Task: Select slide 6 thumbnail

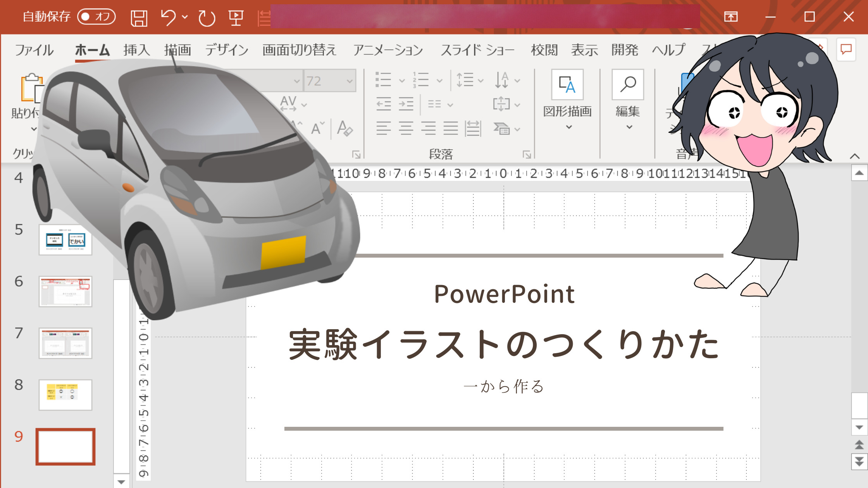Action: click(x=65, y=292)
